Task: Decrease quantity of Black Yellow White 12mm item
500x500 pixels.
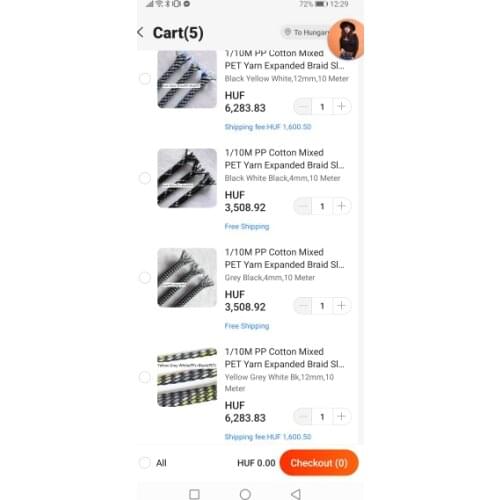Action: coord(303,106)
